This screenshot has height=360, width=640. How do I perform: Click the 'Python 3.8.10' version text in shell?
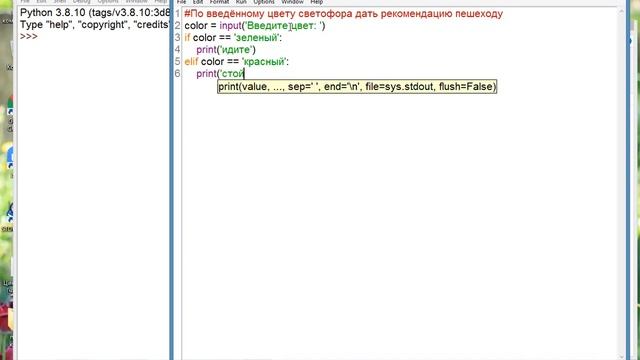point(53,13)
